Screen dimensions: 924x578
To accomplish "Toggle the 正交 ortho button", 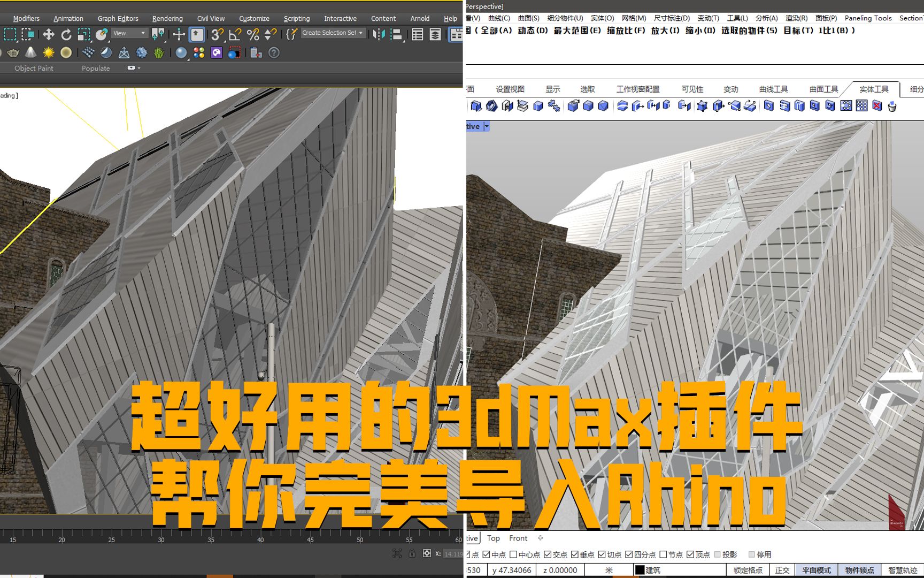I will tap(782, 571).
